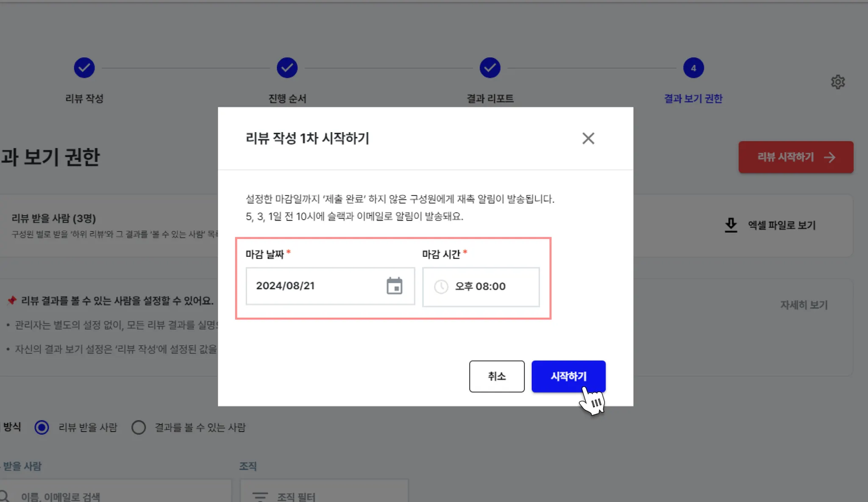
Task: Click the calendar icon in 마감 날짜 field
Action: coord(394,286)
